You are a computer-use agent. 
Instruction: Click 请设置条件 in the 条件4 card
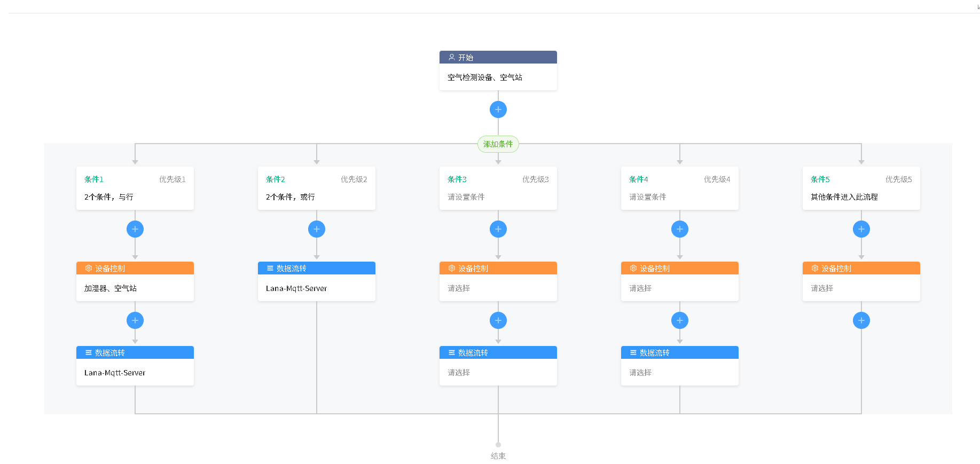pos(648,197)
